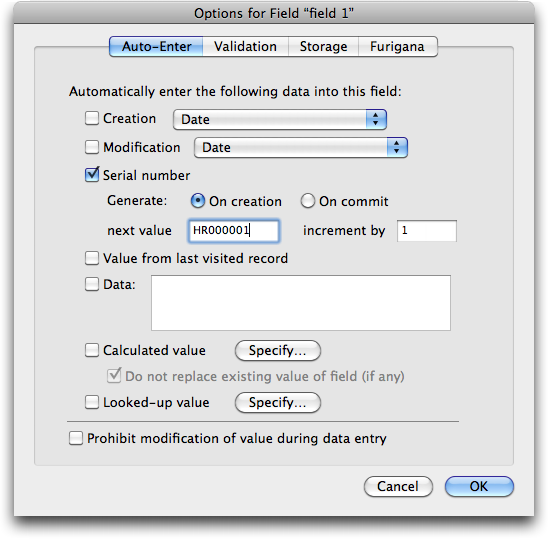Open the Storage tab
Screen dimensions: 548x539
pos(323,46)
